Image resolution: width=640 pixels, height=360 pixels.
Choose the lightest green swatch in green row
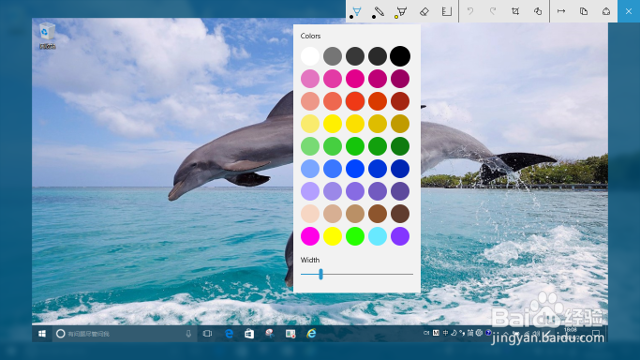click(310, 146)
